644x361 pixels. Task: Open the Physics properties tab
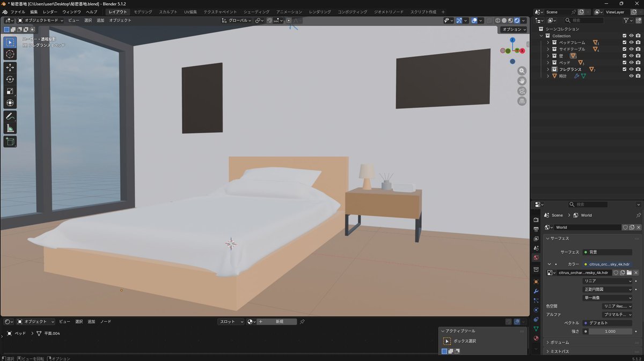536,310
